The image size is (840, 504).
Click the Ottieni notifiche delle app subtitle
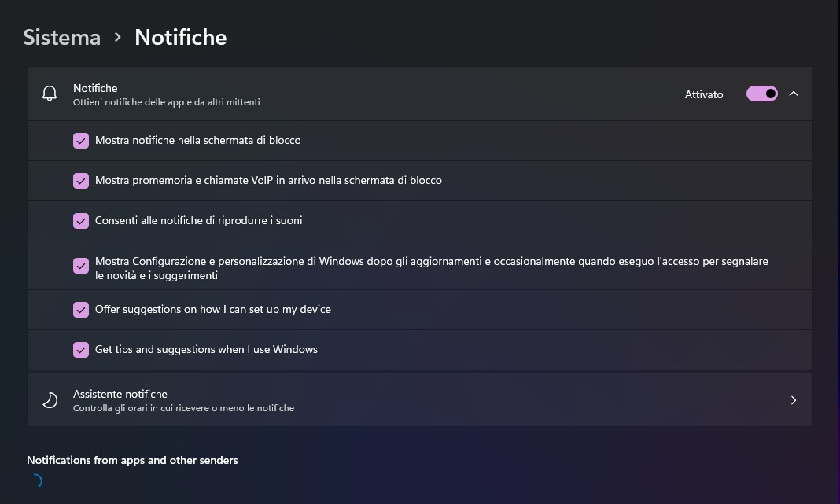point(166,102)
